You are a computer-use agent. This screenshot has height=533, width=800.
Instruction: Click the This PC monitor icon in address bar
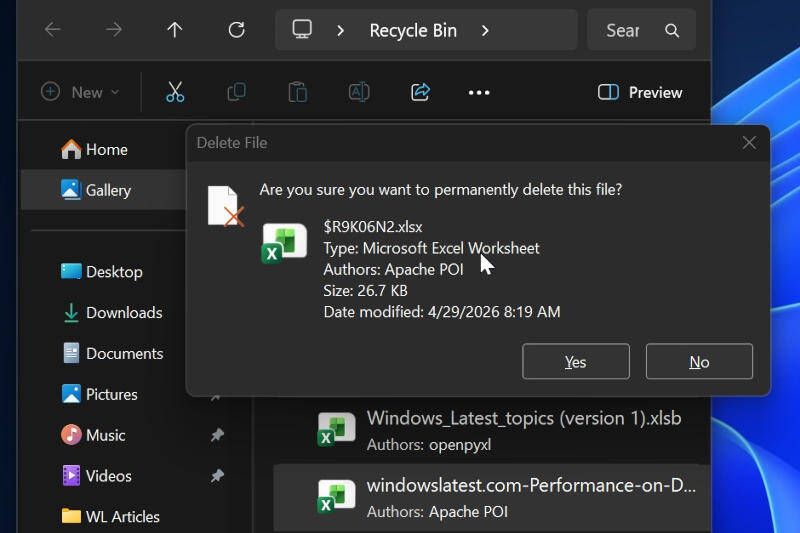point(302,29)
